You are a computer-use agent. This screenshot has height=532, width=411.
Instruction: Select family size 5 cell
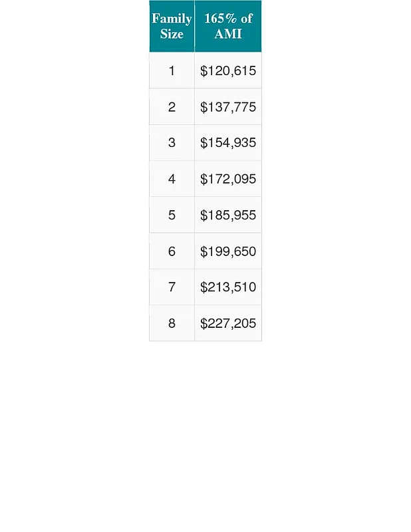pyautogui.click(x=172, y=215)
